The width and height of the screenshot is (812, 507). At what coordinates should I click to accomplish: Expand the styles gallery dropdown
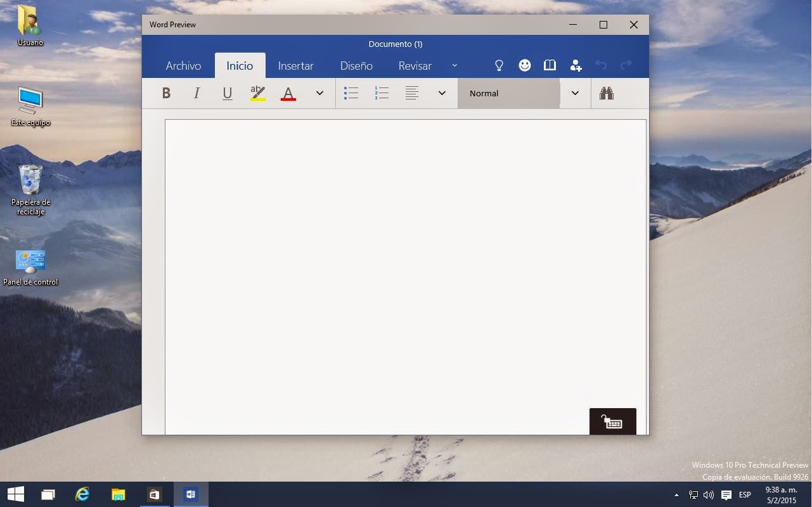coord(575,93)
